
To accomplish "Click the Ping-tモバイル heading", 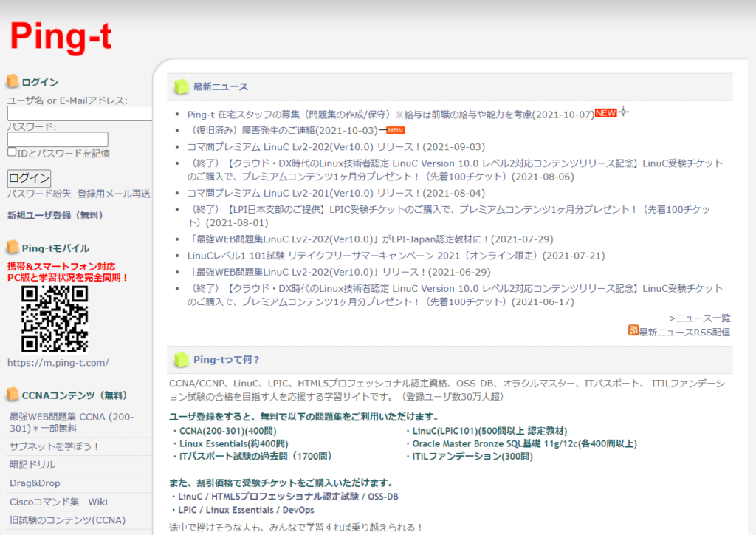I will pyautogui.click(x=55, y=248).
